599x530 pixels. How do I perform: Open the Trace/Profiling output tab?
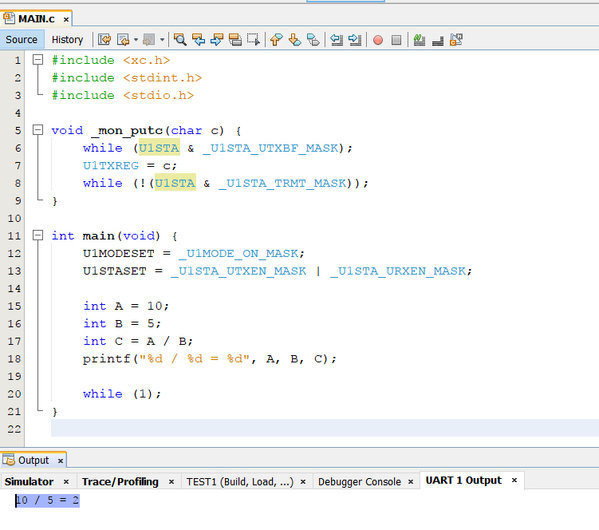coord(120,481)
